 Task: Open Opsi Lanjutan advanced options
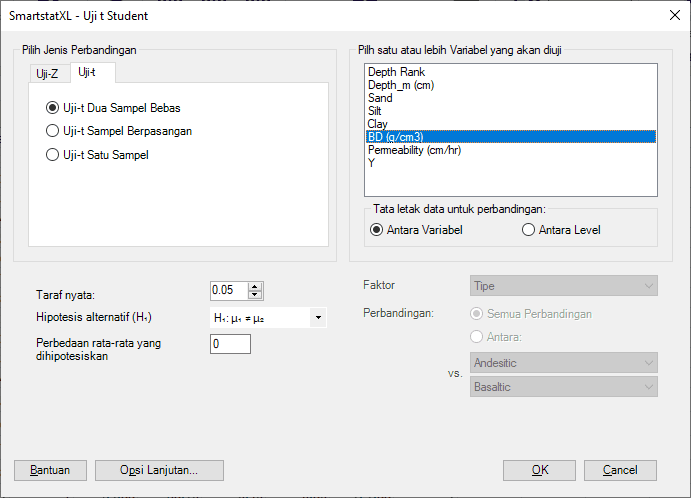(159, 470)
